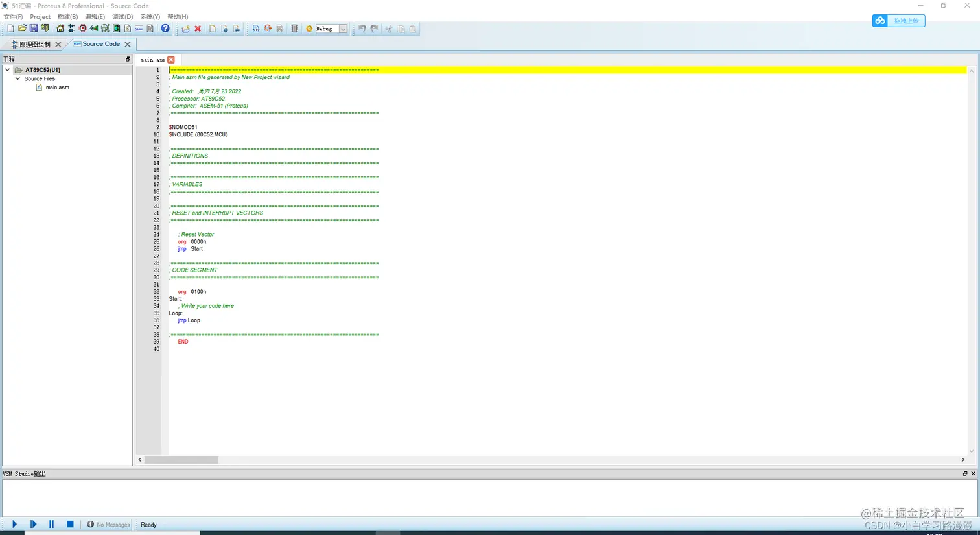The image size is (980, 535).
Task: Open Bill of Materials dollar icon
Action: point(128,29)
